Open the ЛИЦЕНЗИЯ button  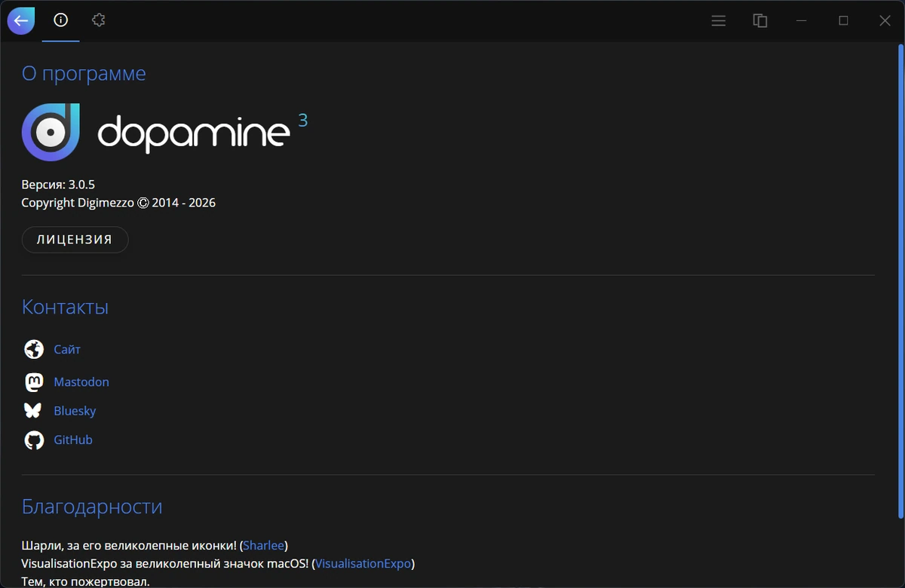tap(75, 240)
